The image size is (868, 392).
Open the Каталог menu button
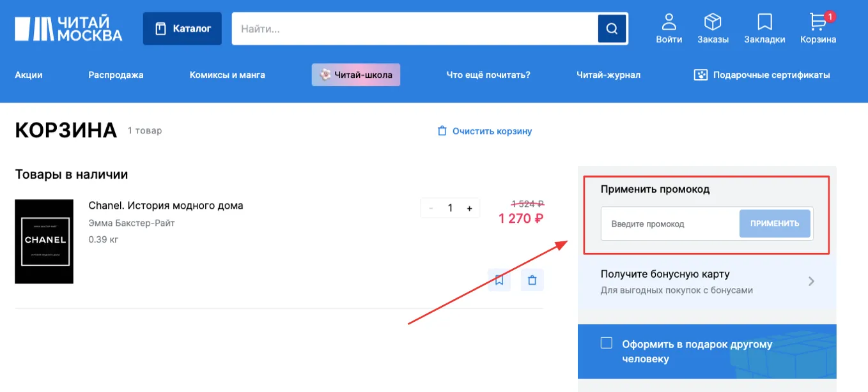click(182, 29)
